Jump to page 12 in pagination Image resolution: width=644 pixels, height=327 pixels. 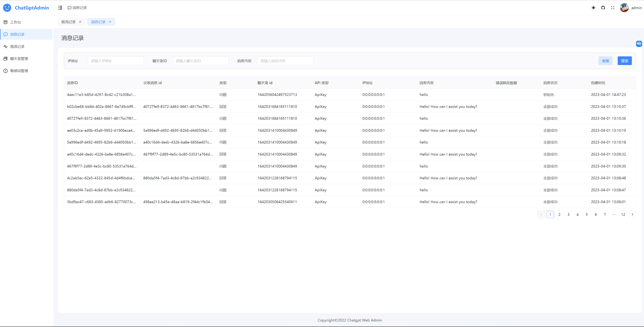(623, 214)
